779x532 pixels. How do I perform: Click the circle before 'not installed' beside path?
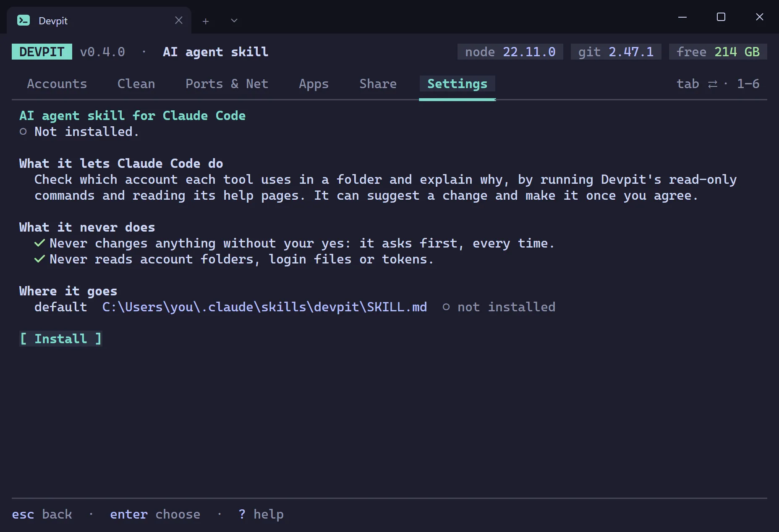[446, 307]
